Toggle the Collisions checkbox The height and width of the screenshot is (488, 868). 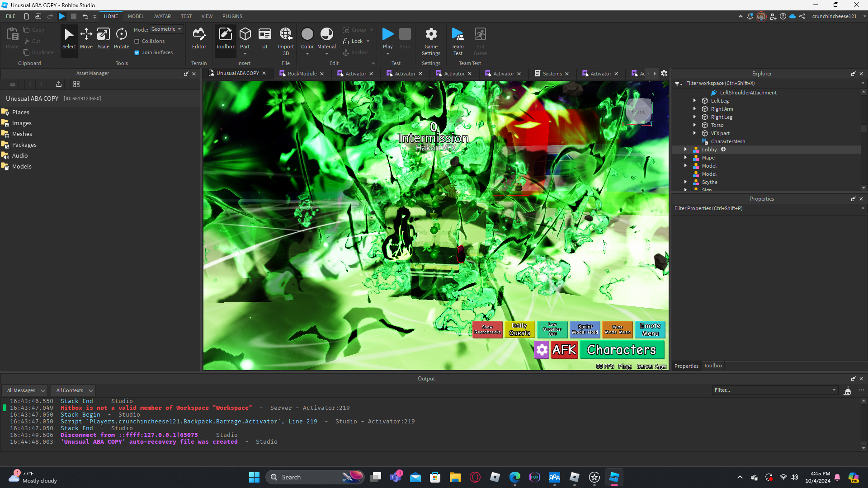point(137,42)
